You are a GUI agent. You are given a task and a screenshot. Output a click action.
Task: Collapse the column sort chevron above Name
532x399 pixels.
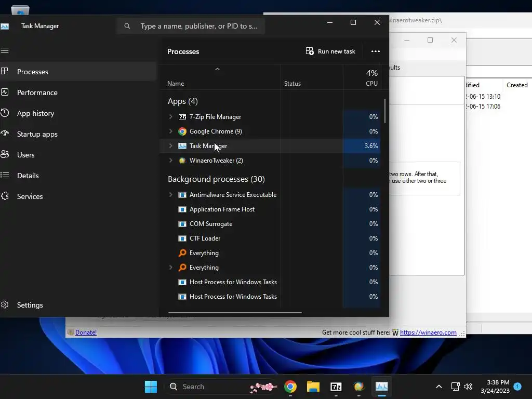pyautogui.click(x=218, y=69)
